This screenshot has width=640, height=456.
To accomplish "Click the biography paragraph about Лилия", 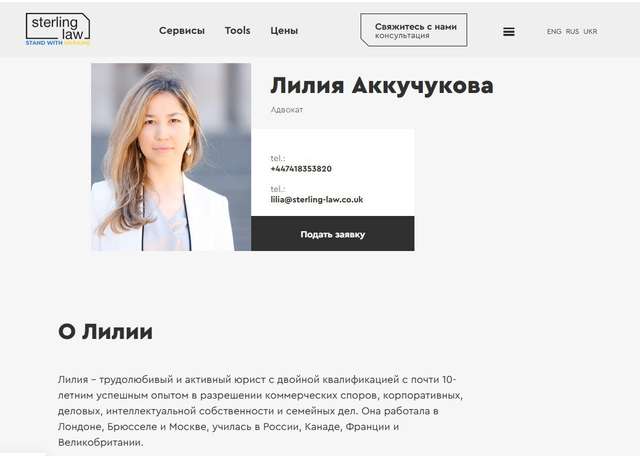I will coord(260,411).
